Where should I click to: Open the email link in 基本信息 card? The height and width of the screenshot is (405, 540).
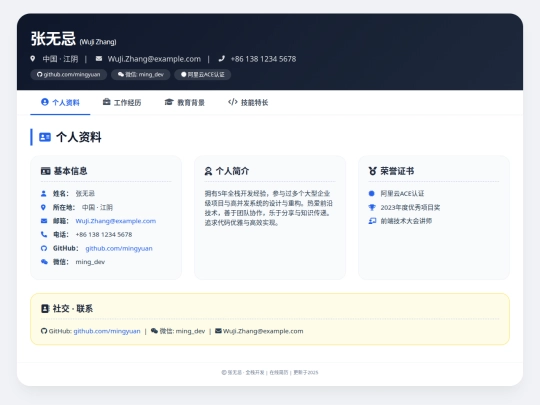(116, 221)
